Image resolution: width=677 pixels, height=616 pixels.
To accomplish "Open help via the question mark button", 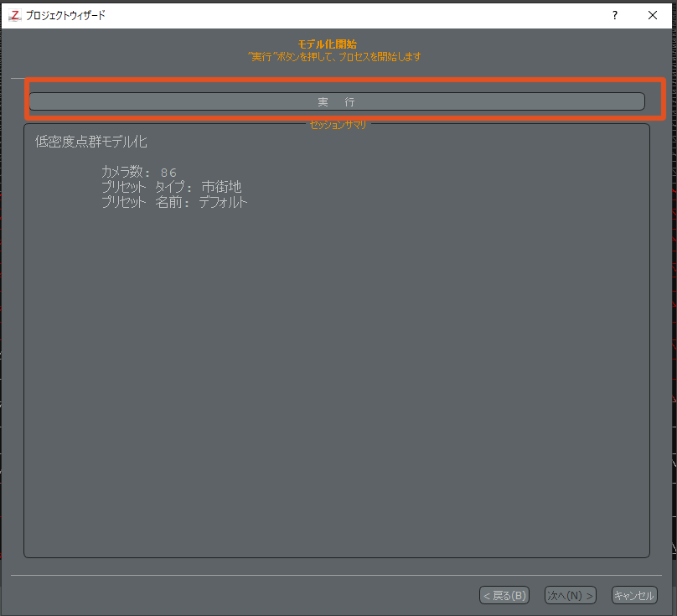I will click(x=615, y=16).
